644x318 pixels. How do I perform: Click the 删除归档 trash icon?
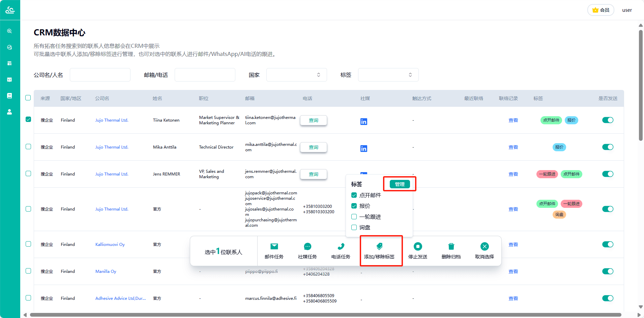pos(451,247)
